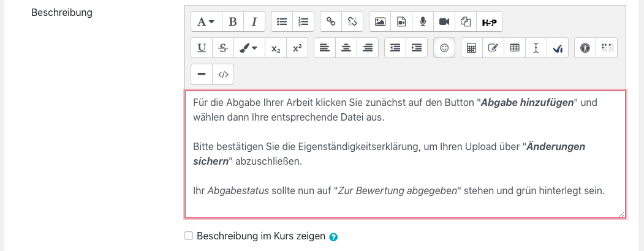This screenshot has height=251, width=644.
Task: Toggle strikethrough formatting
Action: tap(223, 48)
